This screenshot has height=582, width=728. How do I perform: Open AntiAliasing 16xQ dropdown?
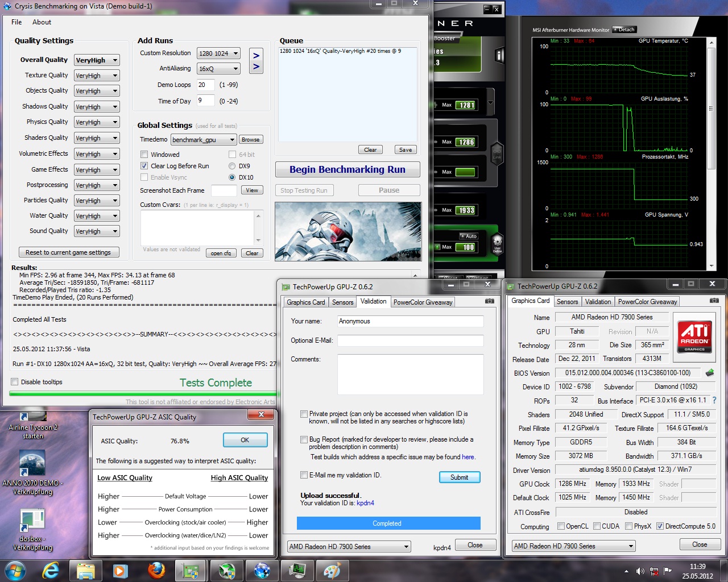pyautogui.click(x=218, y=69)
